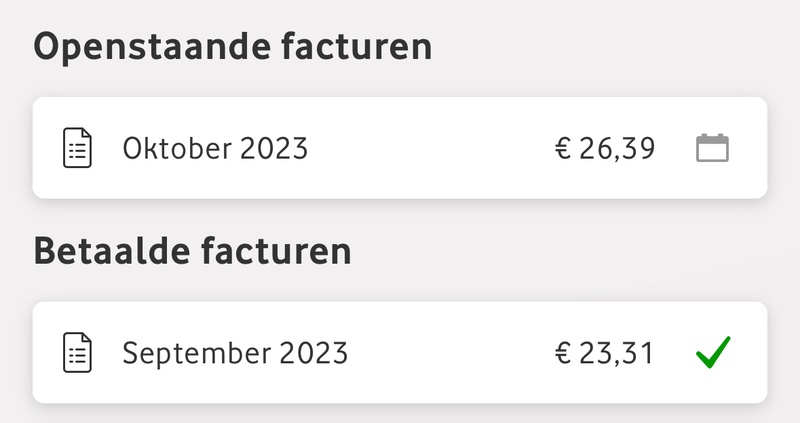The image size is (800, 423).
Task: Click the euro amount of the open invoice
Action: tap(605, 148)
